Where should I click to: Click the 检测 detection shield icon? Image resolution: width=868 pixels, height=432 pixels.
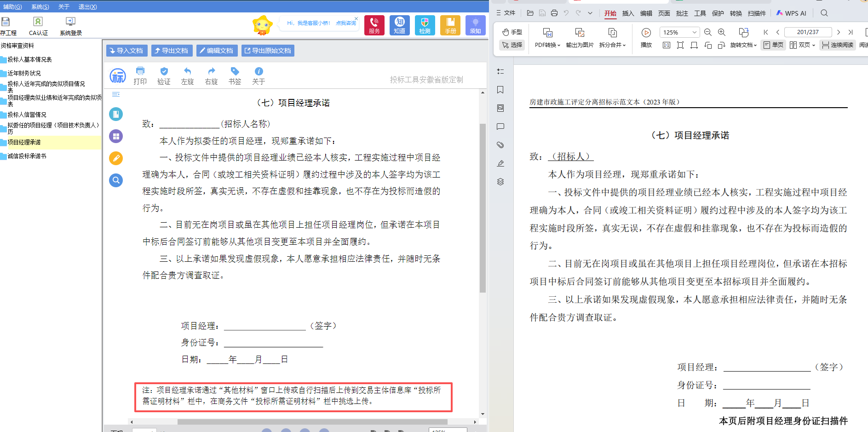click(x=425, y=25)
